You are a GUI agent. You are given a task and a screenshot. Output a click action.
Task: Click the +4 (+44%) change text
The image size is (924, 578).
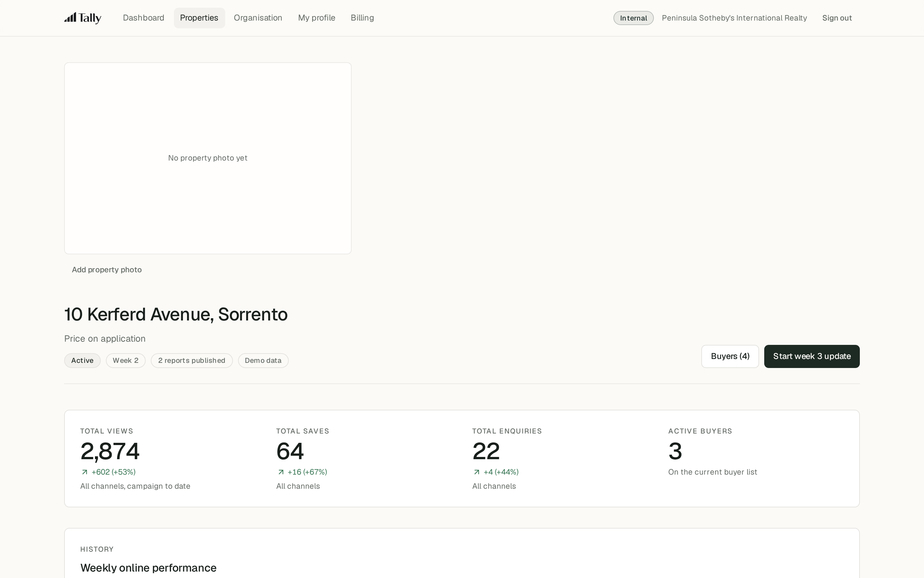[501, 472]
